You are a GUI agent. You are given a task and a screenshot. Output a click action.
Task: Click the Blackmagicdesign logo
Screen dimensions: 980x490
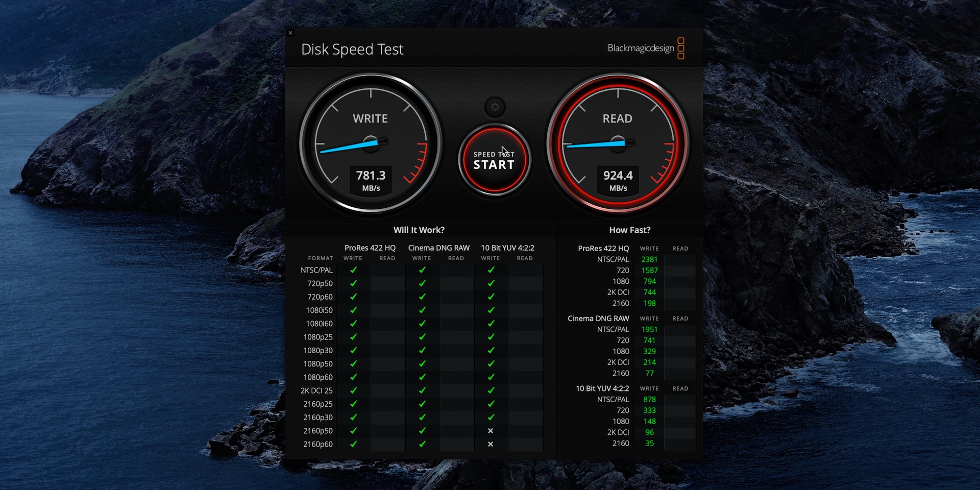click(646, 48)
